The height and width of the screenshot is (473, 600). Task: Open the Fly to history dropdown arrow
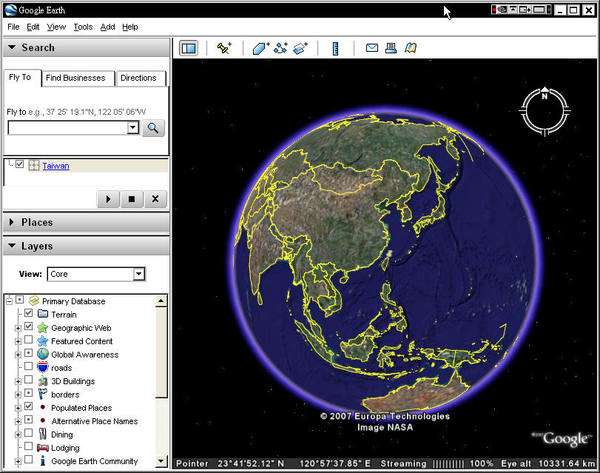tap(133, 127)
